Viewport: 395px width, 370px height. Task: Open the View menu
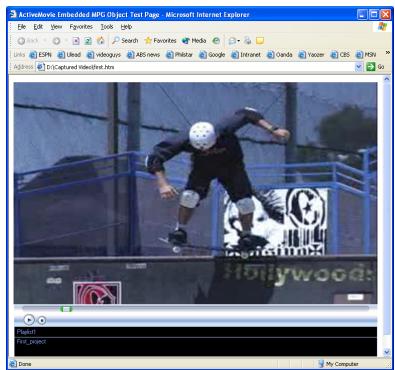(x=56, y=27)
